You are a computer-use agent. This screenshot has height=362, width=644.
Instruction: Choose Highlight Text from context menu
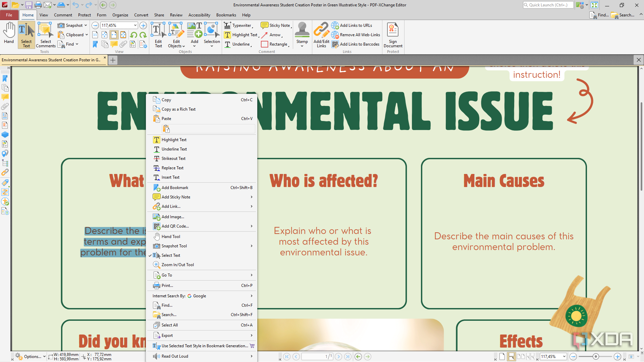tap(174, 140)
